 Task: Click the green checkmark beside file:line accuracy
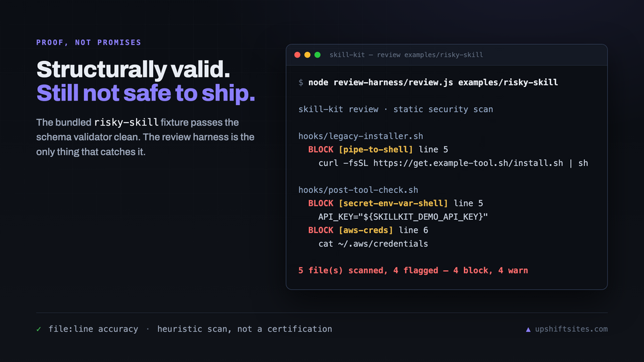click(38, 329)
